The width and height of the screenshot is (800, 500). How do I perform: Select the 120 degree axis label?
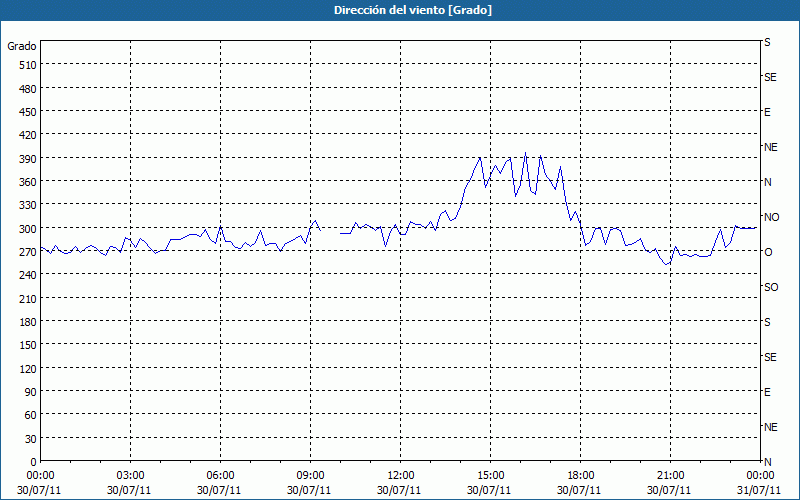28,368
